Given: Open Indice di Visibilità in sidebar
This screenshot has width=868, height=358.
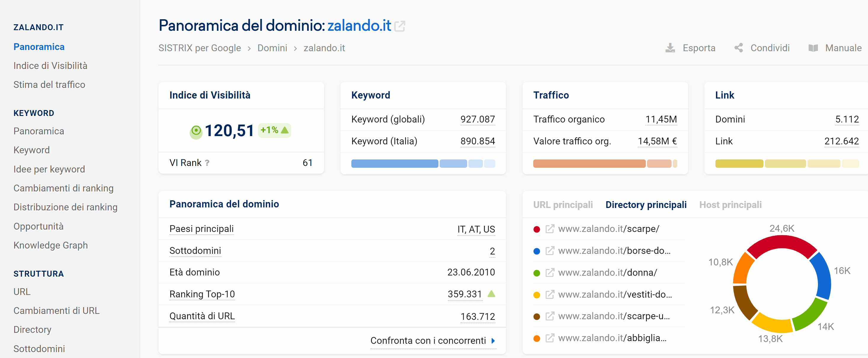Looking at the screenshot, I should point(50,66).
